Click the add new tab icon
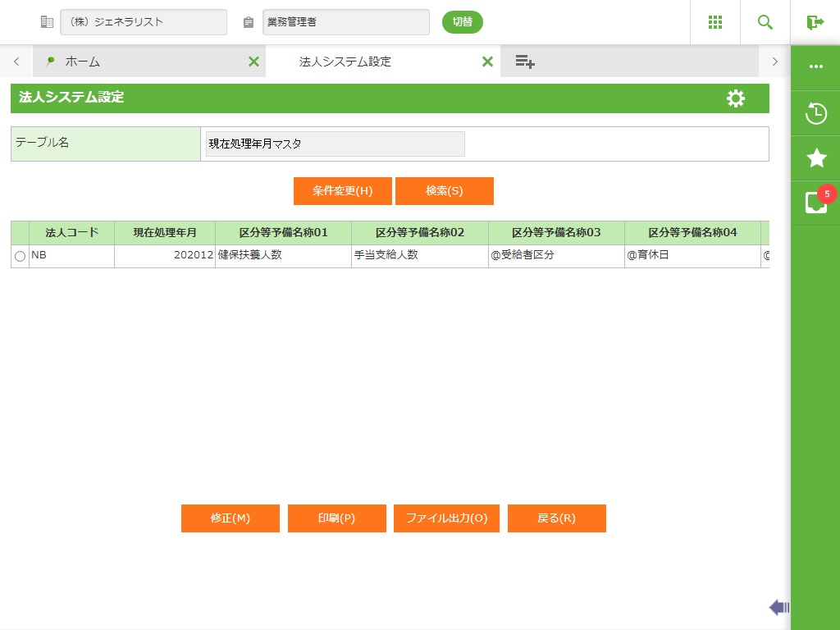The image size is (840, 630). [x=525, y=62]
